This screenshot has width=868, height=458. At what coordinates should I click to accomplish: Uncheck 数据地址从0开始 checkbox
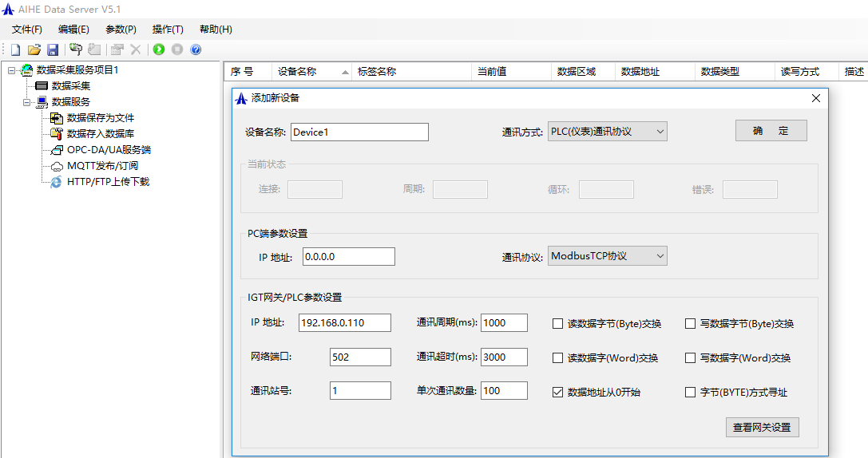558,393
